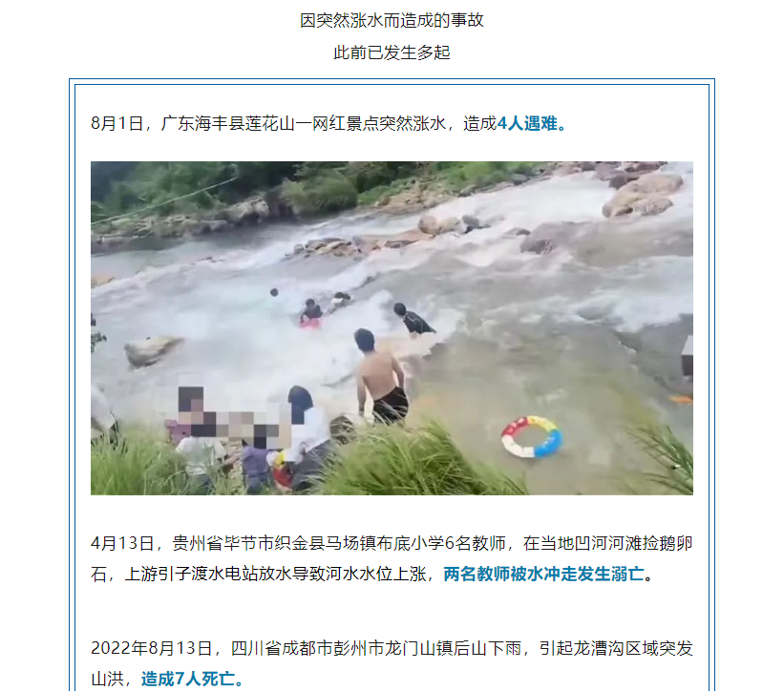Click the heading 因突然涨水而造成的事故

pyautogui.click(x=392, y=20)
